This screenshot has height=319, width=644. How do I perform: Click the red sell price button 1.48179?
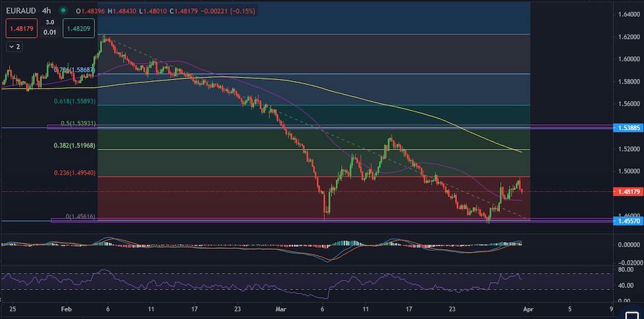(22, 28)
